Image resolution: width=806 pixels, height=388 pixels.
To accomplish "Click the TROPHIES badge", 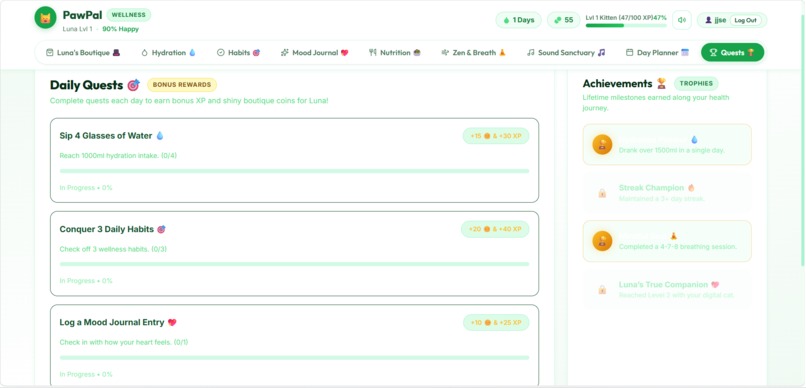I will pos(696,83).
